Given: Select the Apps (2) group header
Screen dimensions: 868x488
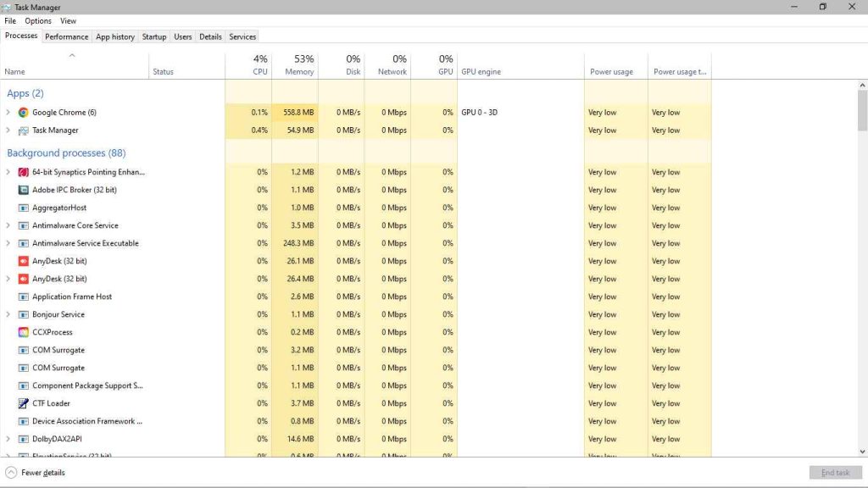Looking at the screenshot, I should pos(25,93).
